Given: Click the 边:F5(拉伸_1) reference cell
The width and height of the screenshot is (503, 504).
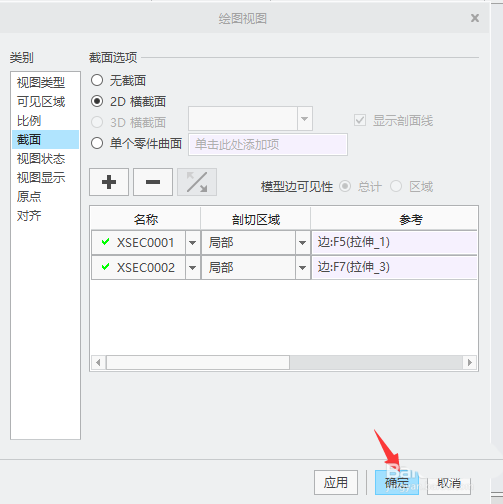Looking at the screenshot, I should pyautogui.click(x=394, y=242).
